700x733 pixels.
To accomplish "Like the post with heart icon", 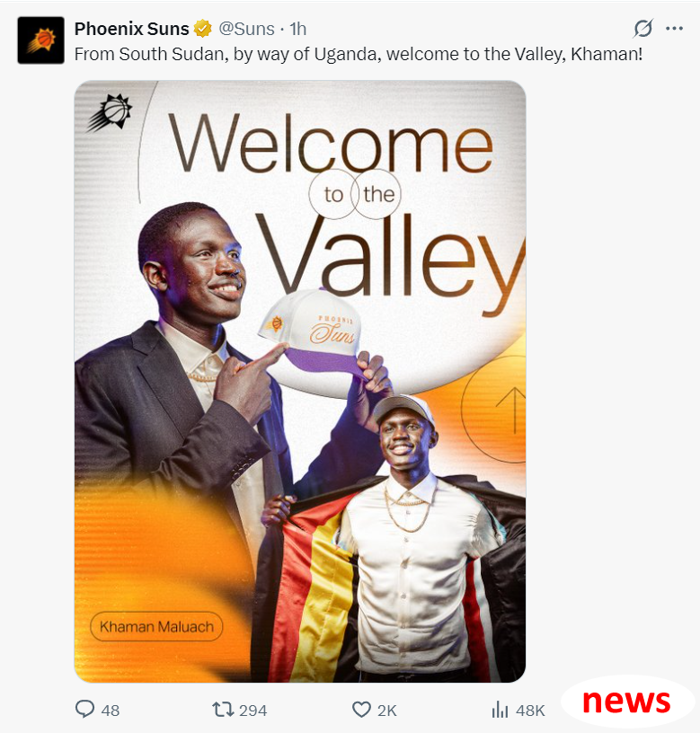I will tap(361, 709).
